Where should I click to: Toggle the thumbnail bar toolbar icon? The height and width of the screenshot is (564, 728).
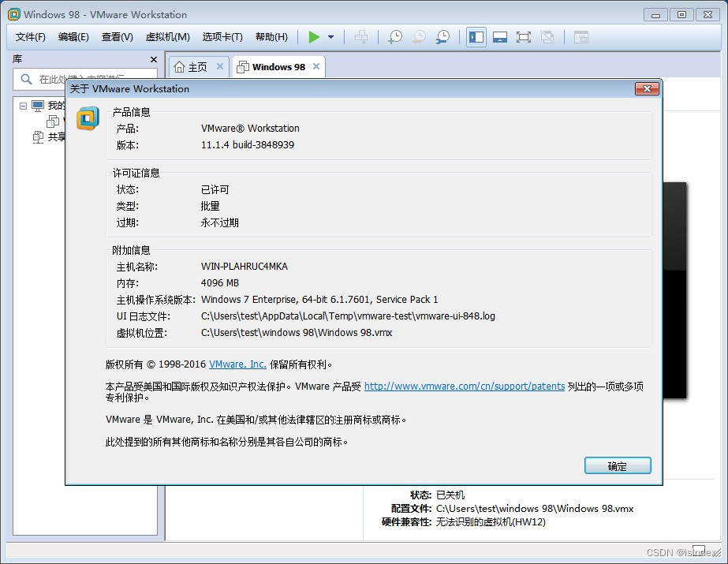[x=499, y=37]
